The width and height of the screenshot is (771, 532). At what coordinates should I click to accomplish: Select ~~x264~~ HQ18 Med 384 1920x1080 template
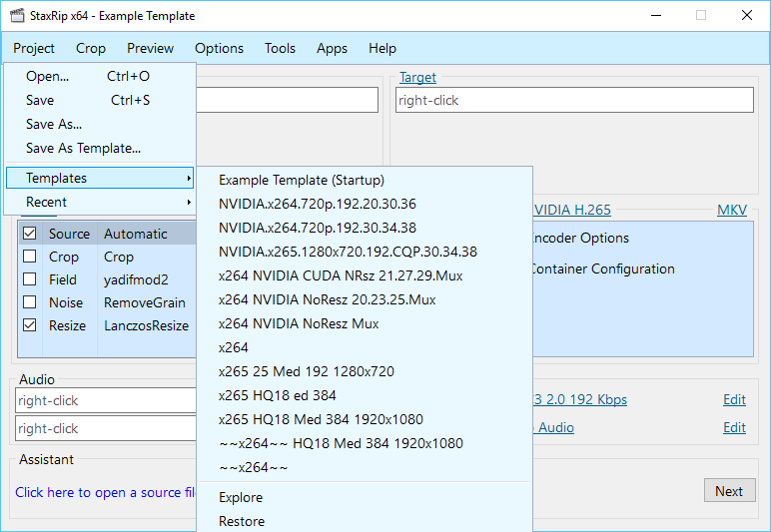tap(365, 443)
